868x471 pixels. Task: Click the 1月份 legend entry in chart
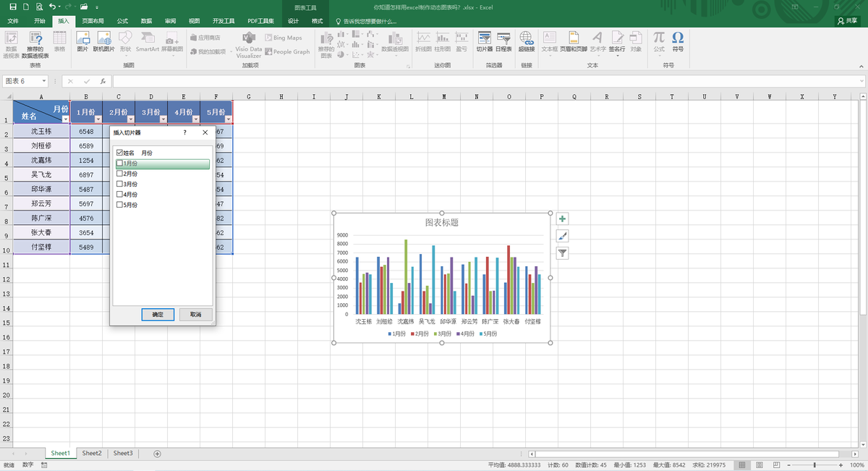point(397,334)
